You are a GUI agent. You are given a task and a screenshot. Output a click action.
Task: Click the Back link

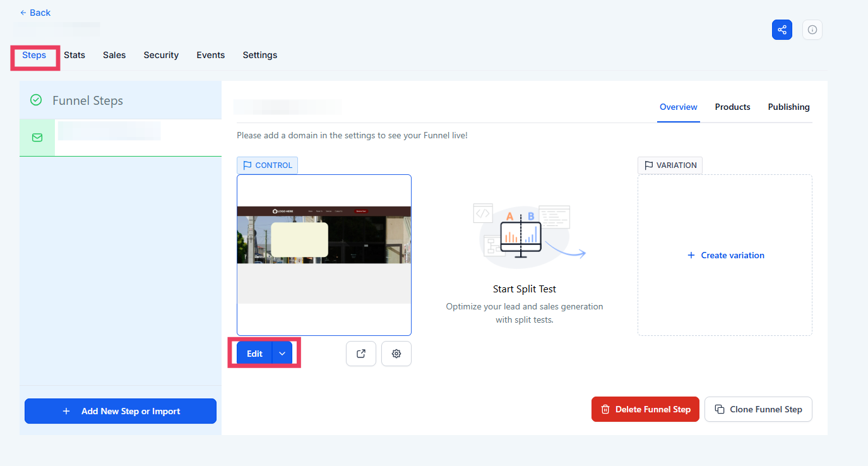click(35, 13)
